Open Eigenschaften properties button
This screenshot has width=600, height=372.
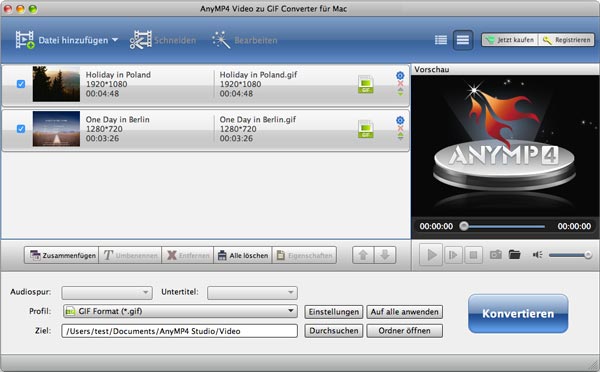point(304,255)
